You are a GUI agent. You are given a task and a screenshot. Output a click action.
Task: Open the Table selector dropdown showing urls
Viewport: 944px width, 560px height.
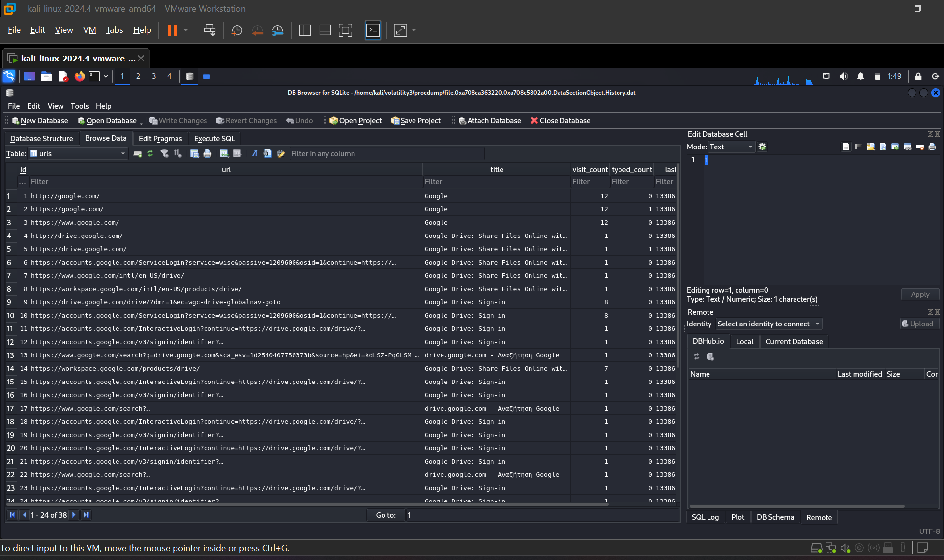[78, 154]
